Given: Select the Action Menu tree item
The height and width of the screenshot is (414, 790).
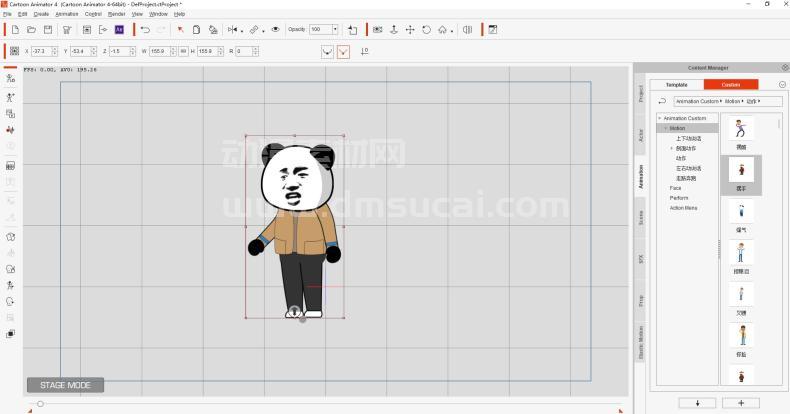Looking at the screenshot, I should click(684, 208).
